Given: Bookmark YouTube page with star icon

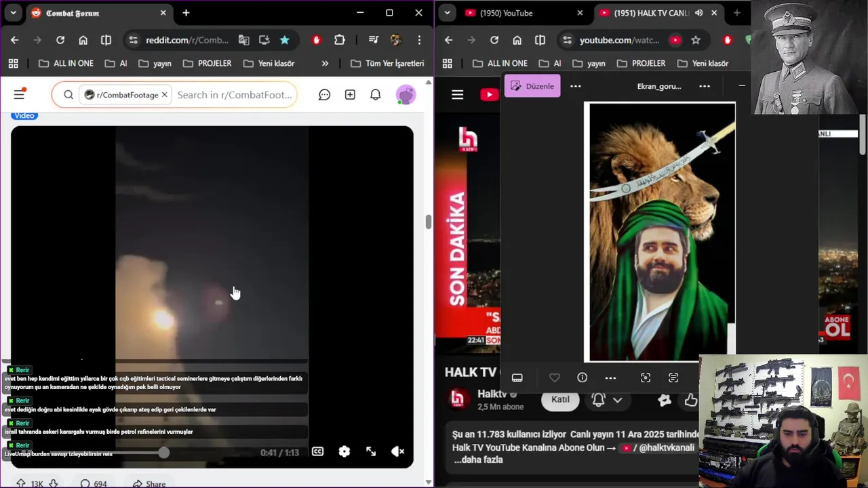Looking at the screenshot, I should (x=696, y=40).
